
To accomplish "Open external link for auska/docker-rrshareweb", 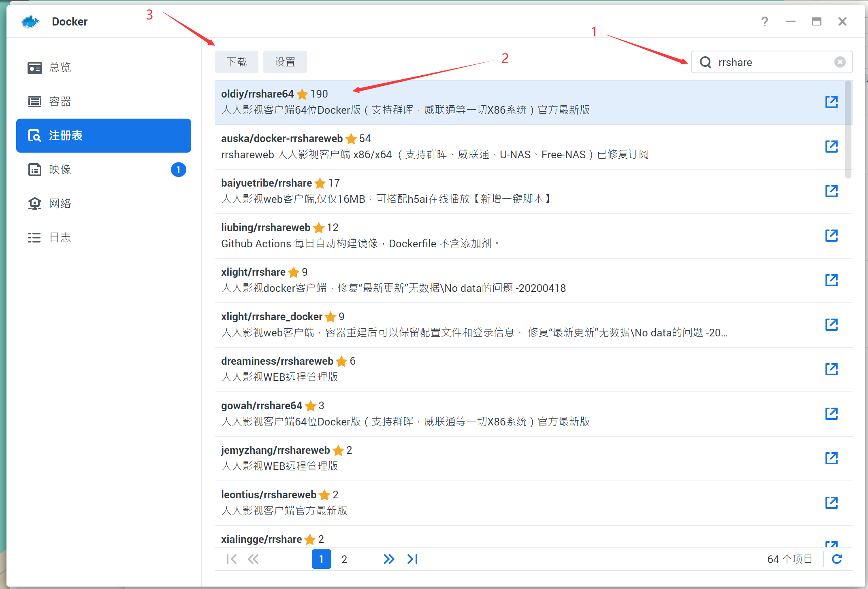I will pyautogui.click(x=831, y=147).
